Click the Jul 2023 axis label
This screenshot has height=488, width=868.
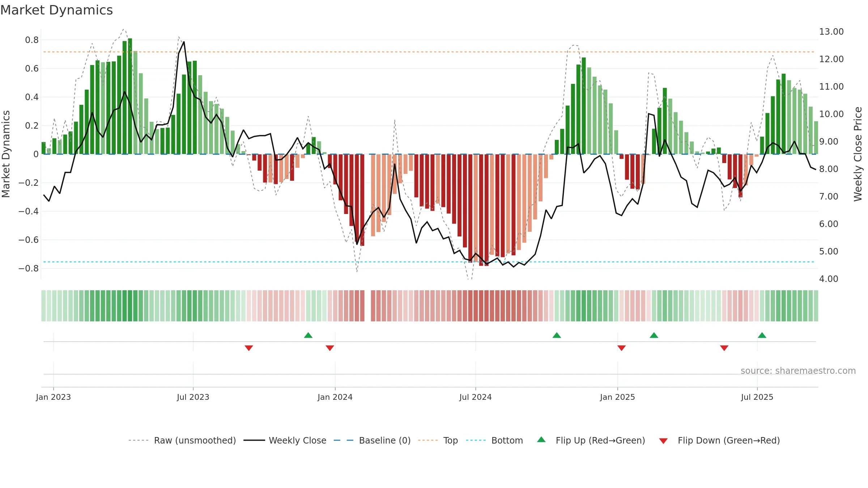click(193, 397)
